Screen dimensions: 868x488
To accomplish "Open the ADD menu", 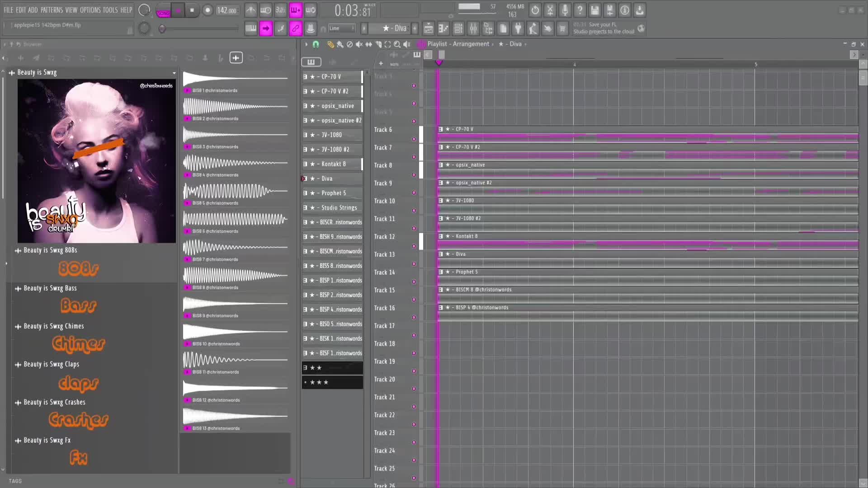I will coord(33,10).
